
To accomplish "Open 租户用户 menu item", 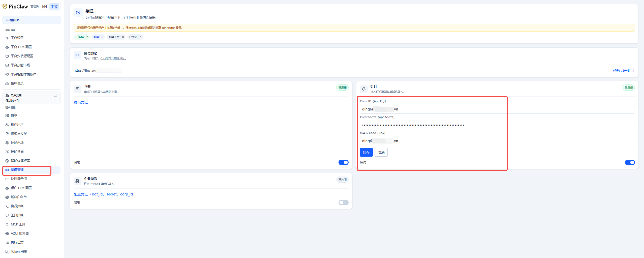I will pos(32,125).
